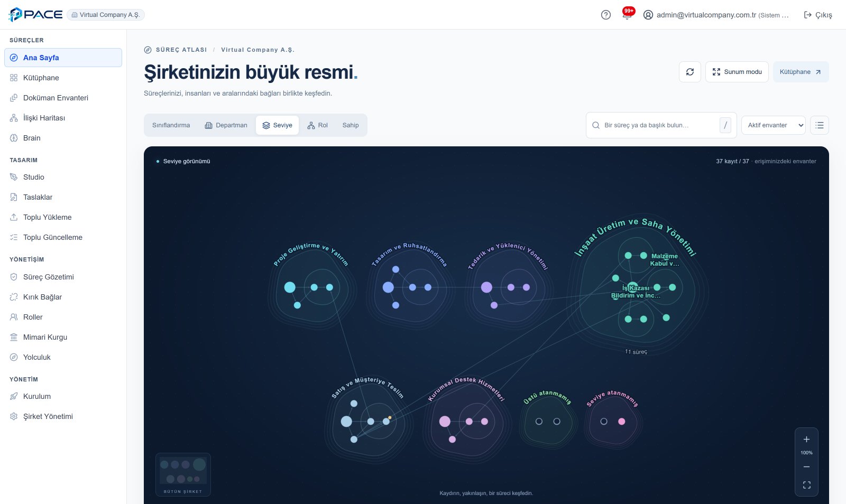Click the Şirket Yönetimi gear icon
The width and height of the screenshot is (846, 504).
click(x=14, y=416)
